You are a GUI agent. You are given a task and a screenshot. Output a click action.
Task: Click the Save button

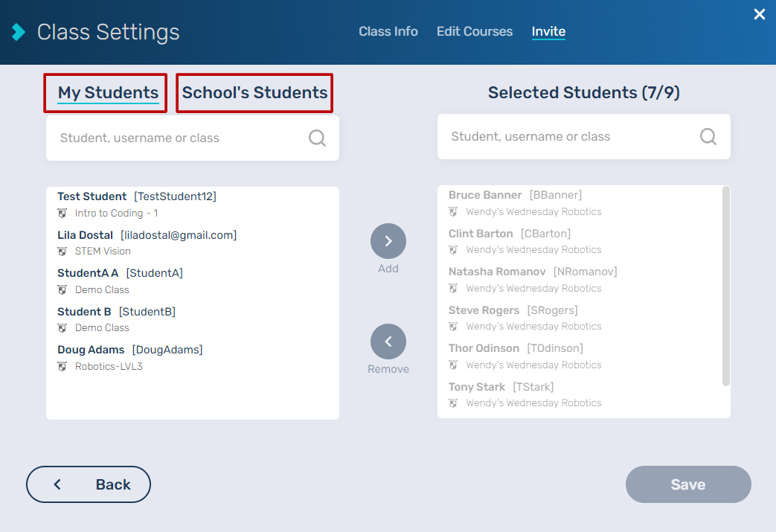point(688,484)
